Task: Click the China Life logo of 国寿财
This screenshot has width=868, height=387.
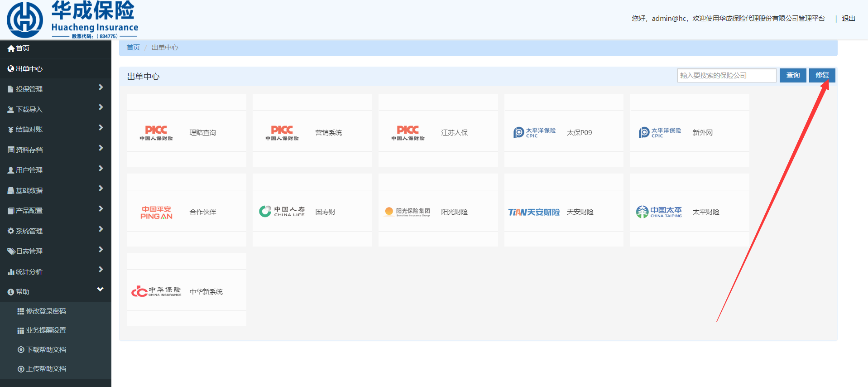Action: click(x=282, y=212)
